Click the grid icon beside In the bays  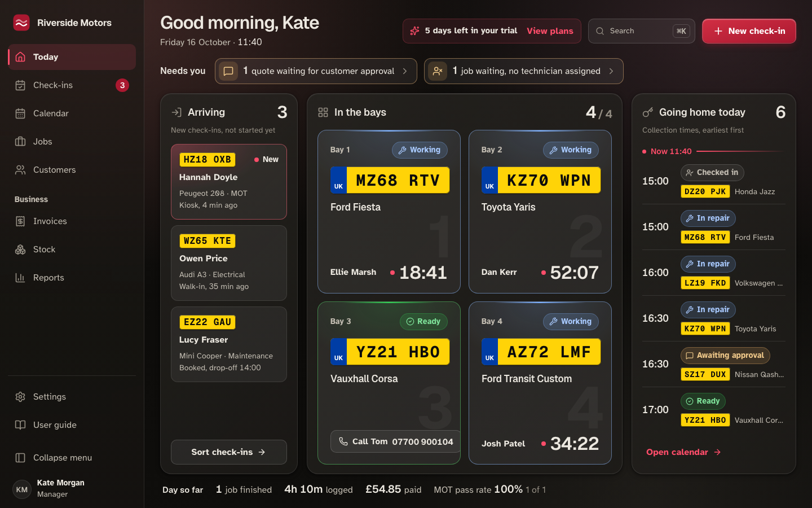[x=323, y=112]
